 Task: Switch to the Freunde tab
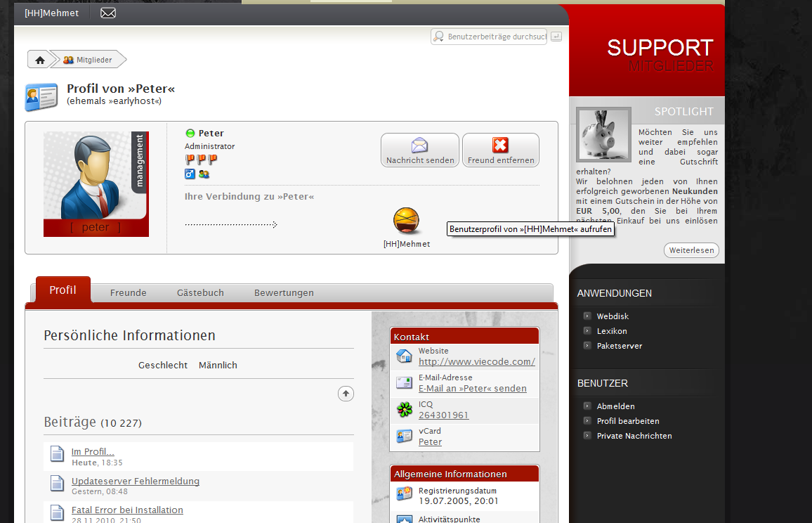128,292
